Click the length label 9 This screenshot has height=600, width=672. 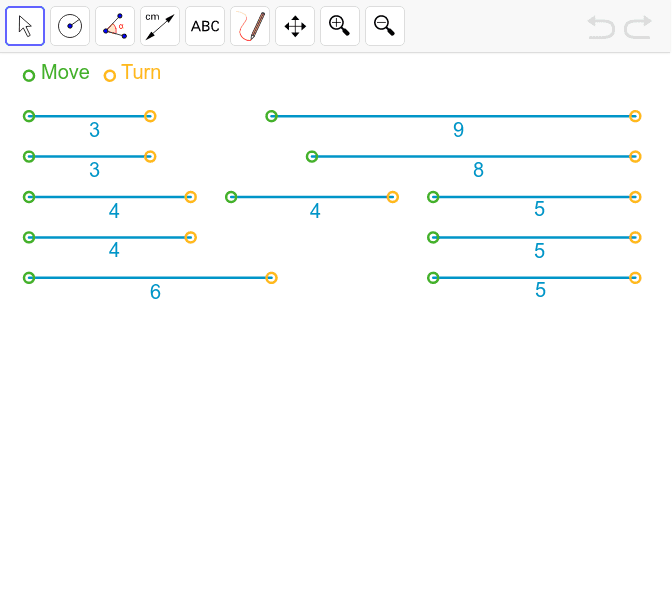(x=458, y=130)
